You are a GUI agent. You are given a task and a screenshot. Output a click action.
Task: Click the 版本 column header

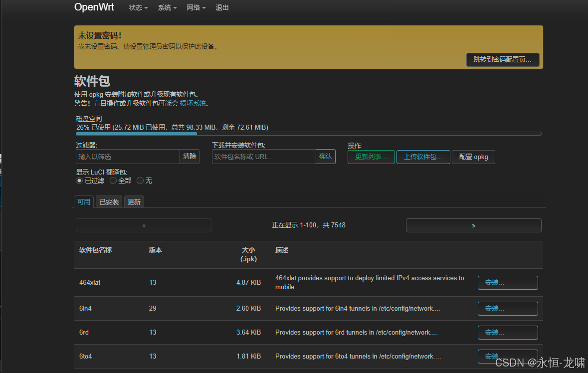click(155, 250)
